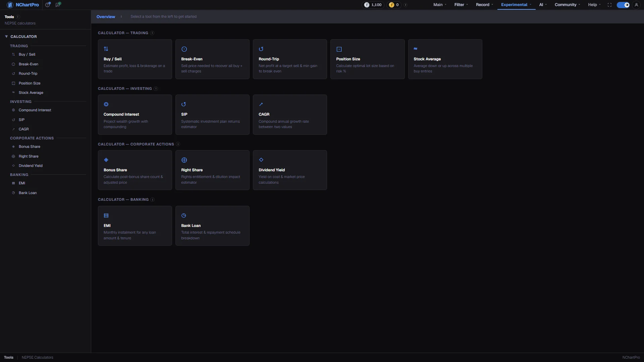644x362 pixels.
Task: Select Bonus Share in sidebar
Action: (45, 146)
